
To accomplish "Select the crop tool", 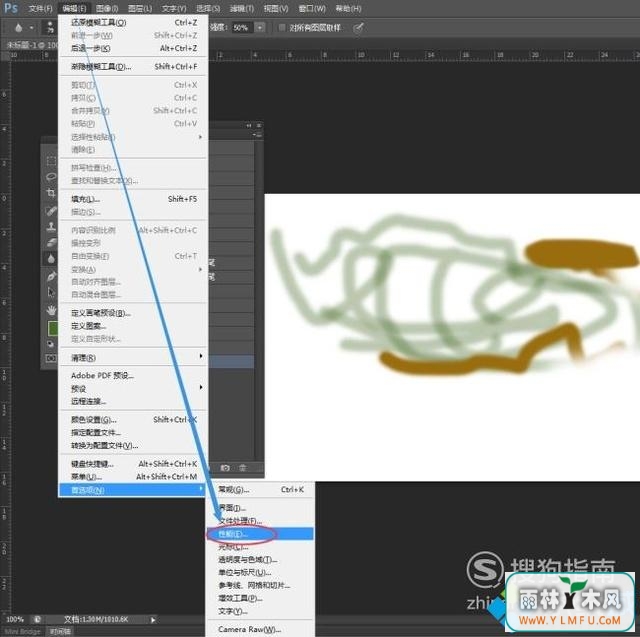I will [x=51, y=193].
